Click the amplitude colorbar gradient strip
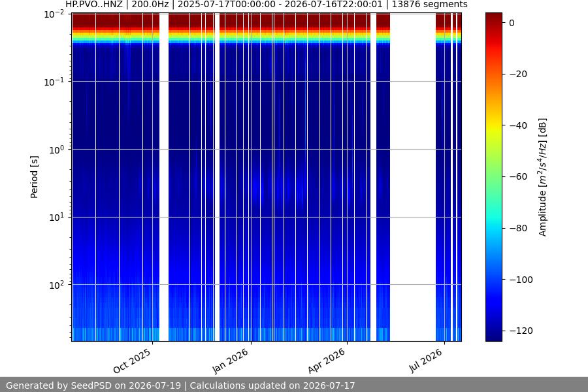Screen dimensions: 588x392 point(493,177)
